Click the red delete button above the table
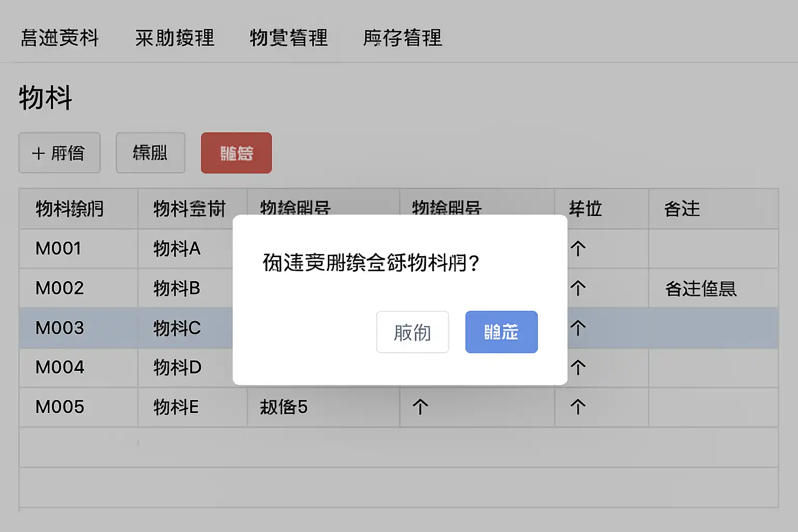798x532 pixels. click(236, 153)
